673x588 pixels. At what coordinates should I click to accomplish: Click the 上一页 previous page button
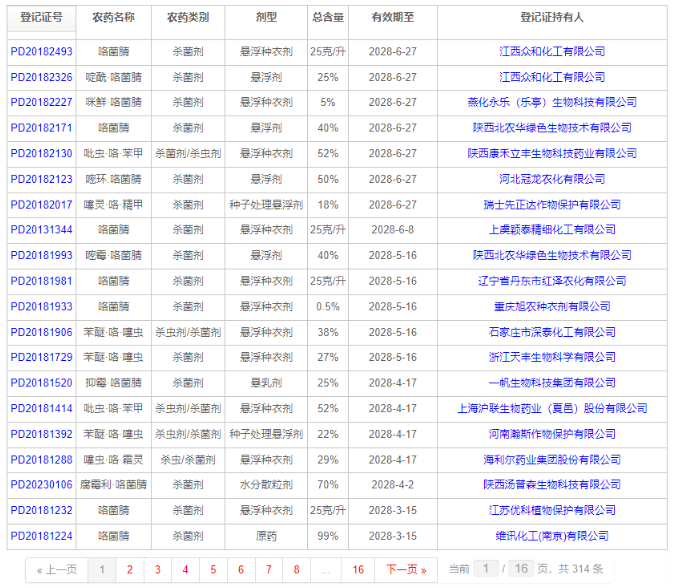coord(57,570)
